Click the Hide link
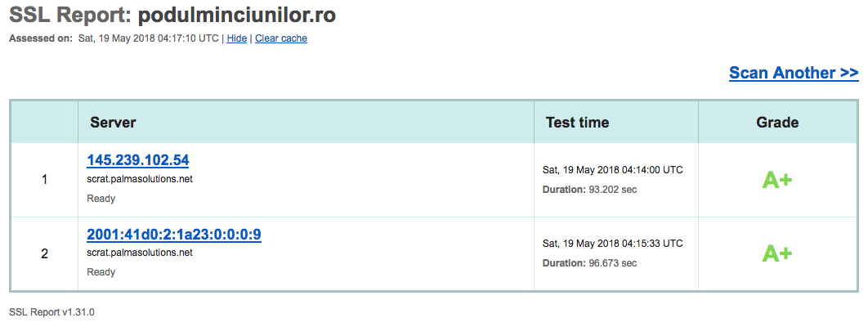The width and height of the screenshot is (868, 327). coord(236,38)
